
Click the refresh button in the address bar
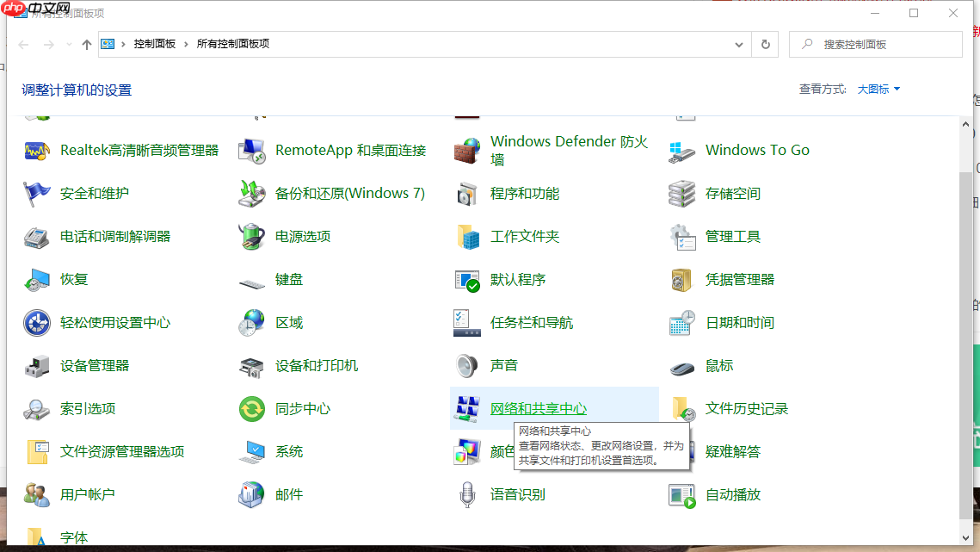(x=765, y=44)
